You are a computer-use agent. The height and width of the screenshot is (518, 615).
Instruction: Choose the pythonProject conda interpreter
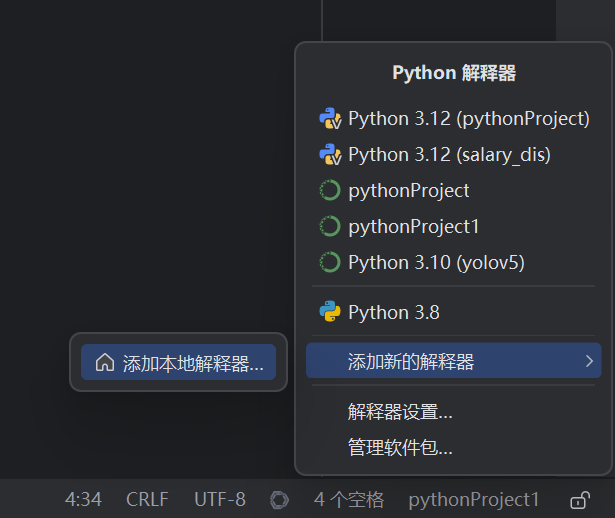[453, 191]
